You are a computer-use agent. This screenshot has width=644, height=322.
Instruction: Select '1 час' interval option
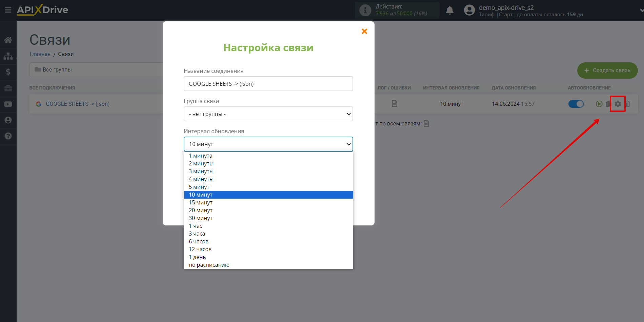pos(268,226)
